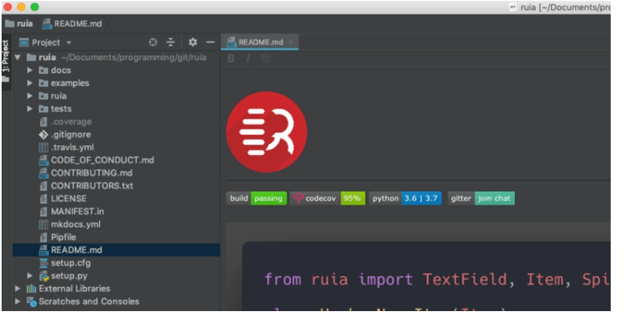Image resolution: width=644 pixels, height=316 pixels.
Task: Select the README.md editor tab
Action: pyautogui.click(x=260, y=42)
